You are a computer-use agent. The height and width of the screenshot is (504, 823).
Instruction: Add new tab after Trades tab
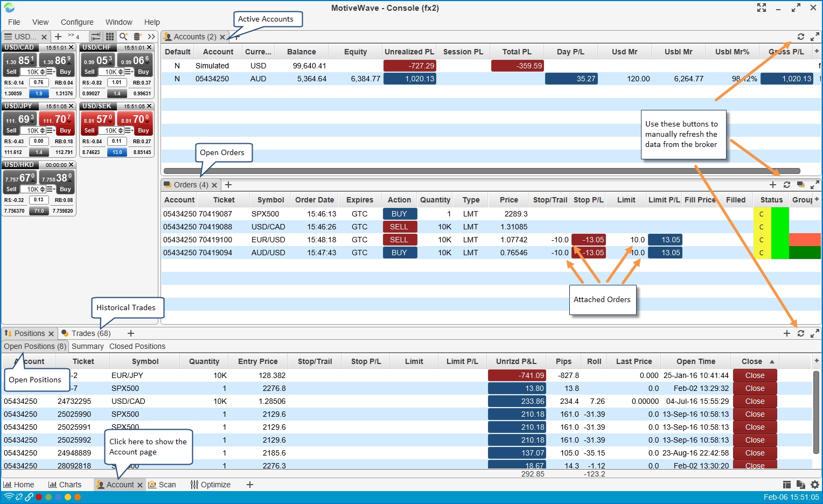(x=130, y=333)
